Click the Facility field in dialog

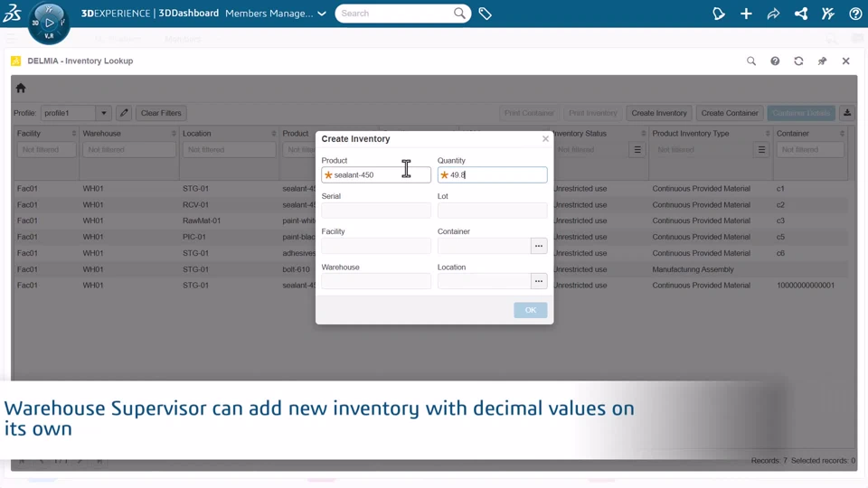pyautogui.click(x=376, y=246)
